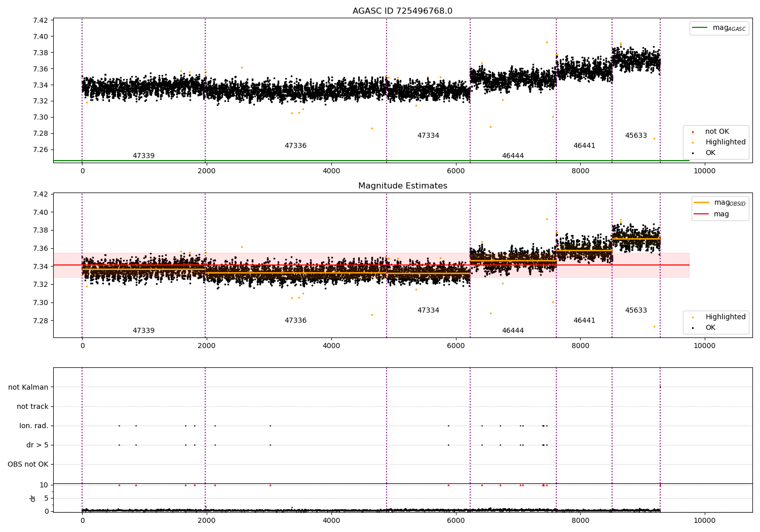The height and width of the screenshot is (532, 760).
Task: Click the 'not OK' legend entry
Action: click(x=717, y=132)
